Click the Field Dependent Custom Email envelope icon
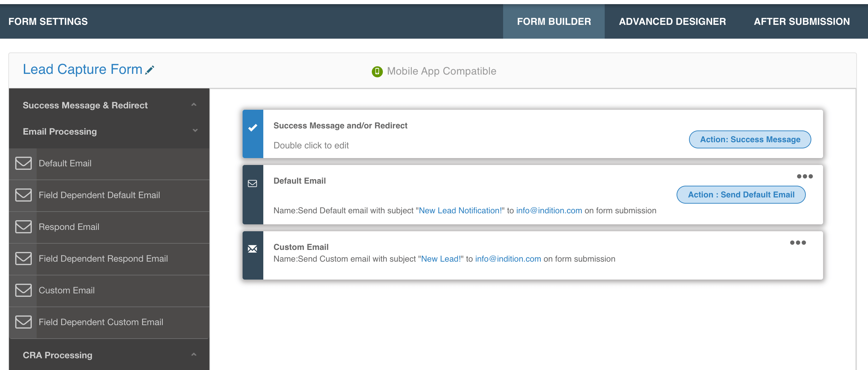The image size is (868, 370). click(23, 322)
